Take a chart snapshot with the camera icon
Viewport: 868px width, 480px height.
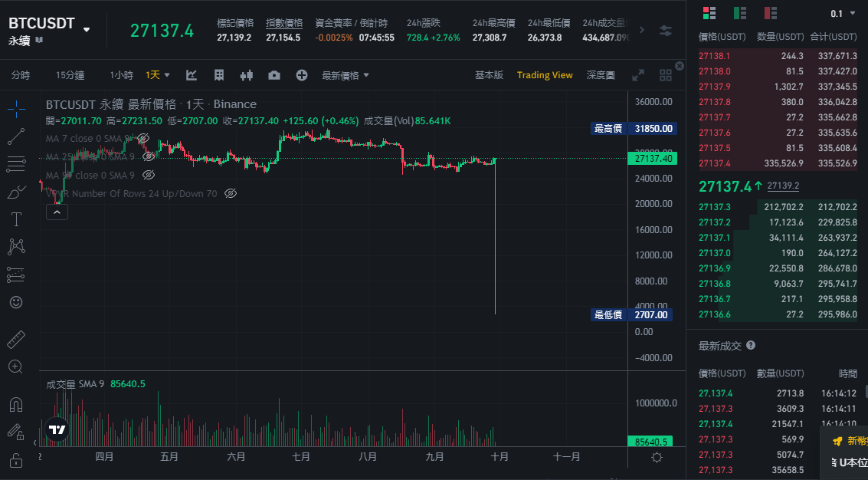(274, 75)
